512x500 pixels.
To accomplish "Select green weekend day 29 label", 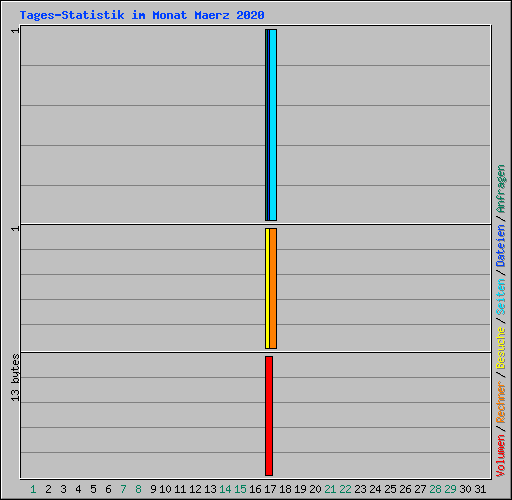I will [x=450, y=489].
